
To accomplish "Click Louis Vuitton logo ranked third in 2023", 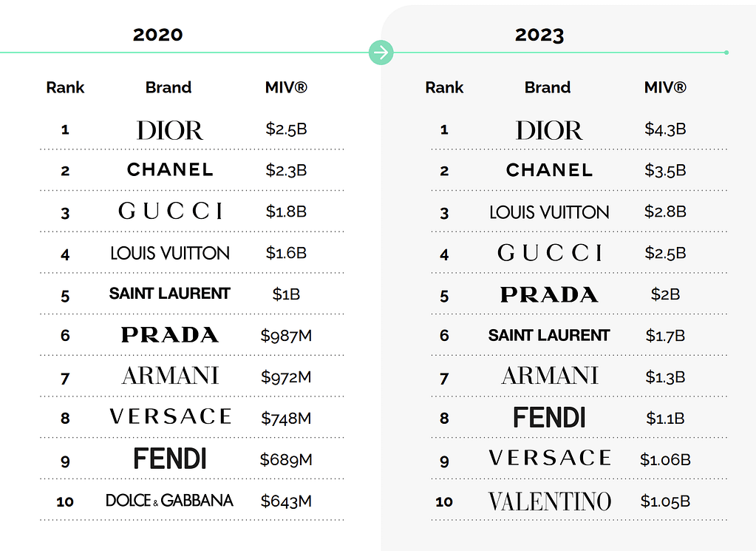I will coord(549,212).
